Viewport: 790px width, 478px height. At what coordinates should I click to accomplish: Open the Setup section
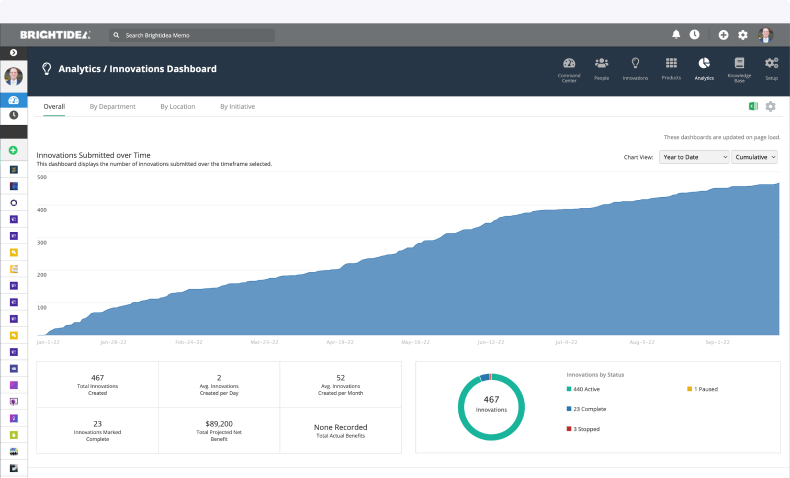pos(771,69)
